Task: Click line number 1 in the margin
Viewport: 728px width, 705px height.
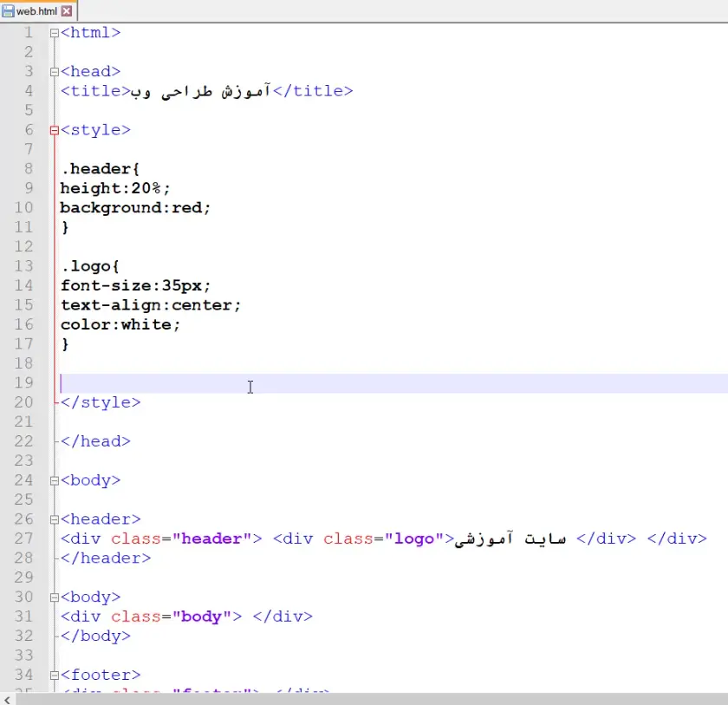Action: click(x=29, y=32)
